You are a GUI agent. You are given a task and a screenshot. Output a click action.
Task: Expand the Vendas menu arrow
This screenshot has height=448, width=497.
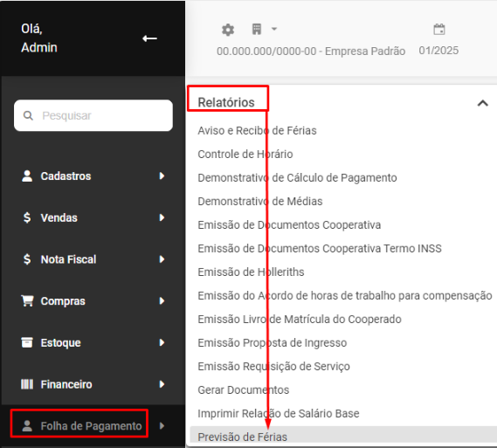[x=162, y=217]
